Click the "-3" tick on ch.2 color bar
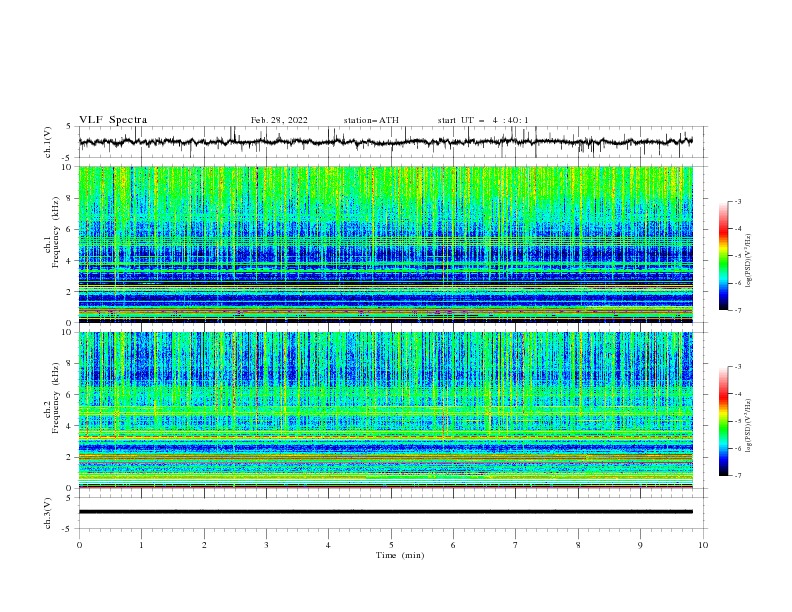This screenshot has height=612, width=792. click(738, 367)
